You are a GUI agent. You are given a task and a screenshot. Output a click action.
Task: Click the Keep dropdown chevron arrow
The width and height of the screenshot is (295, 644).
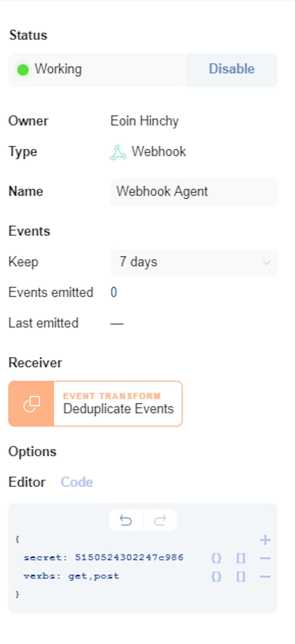[x=266, y=263]
